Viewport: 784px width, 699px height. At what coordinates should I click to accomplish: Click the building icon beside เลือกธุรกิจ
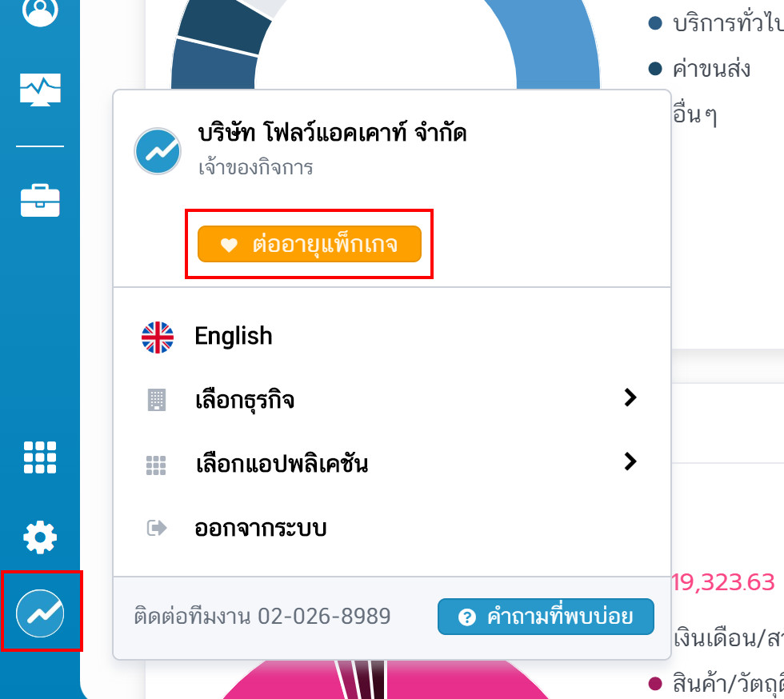(157, 400)
